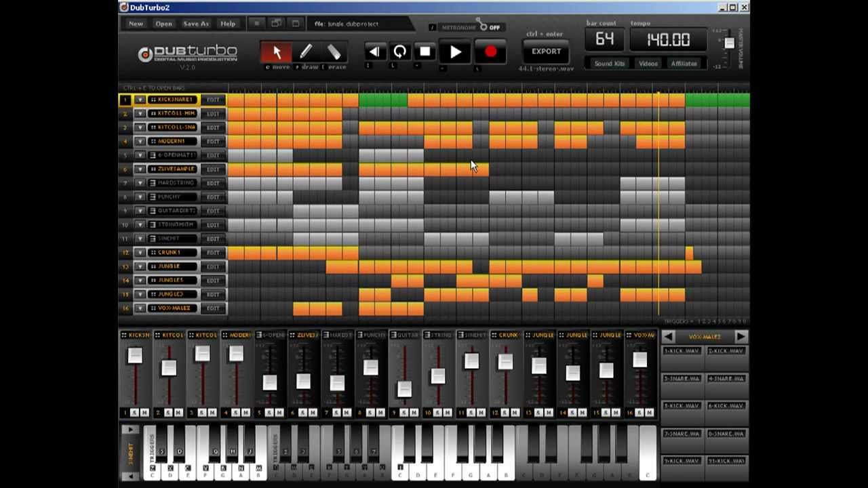Mute mixer channel 1

point(144,412)
